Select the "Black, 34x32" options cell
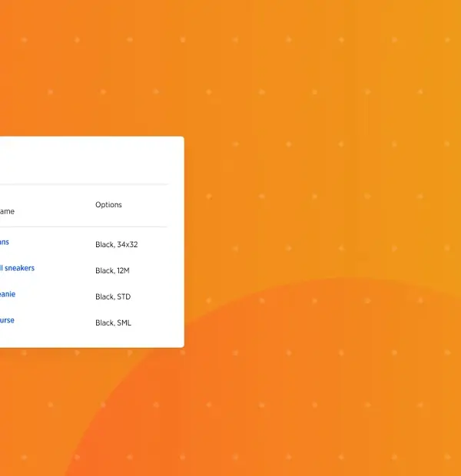The height and width of the screenshot is (476, 461). click(116, 245)
